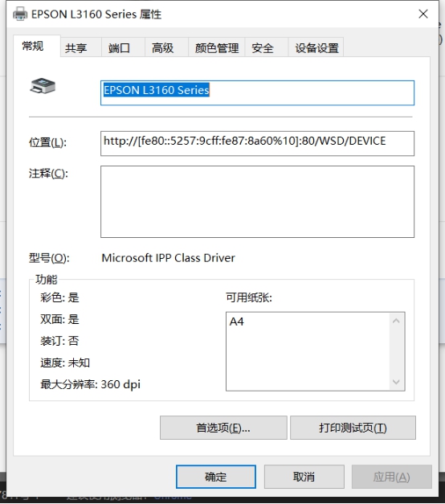Click the 取消 cancel button
Viewport: 445px width, 504px height.
[x=304, y=477]
